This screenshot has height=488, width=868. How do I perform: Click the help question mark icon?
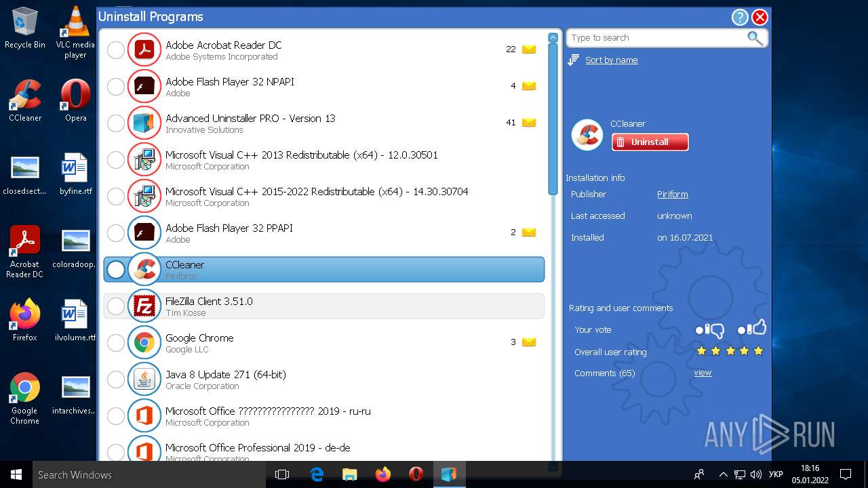740,18
